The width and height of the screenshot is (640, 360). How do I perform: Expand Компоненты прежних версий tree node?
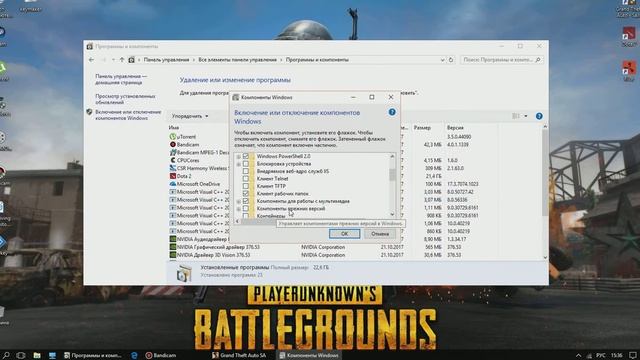(x=238, y=209)
